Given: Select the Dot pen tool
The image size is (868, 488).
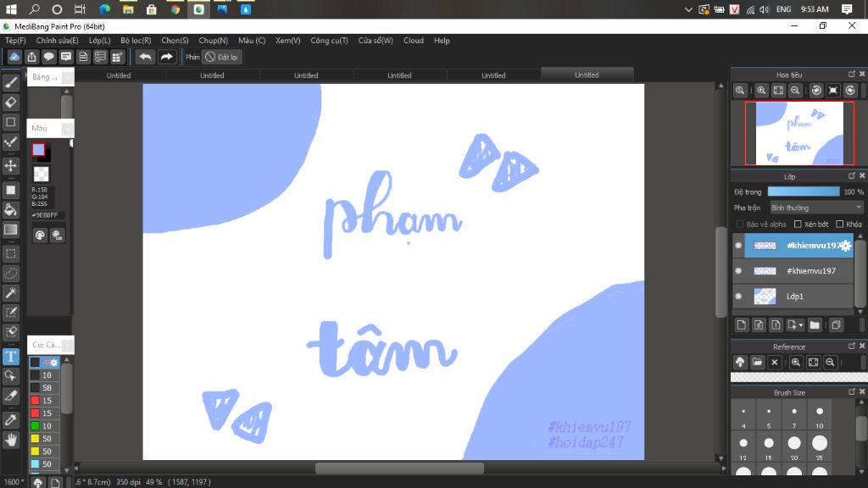Looking at the screenshot, I should pos(10,142).
